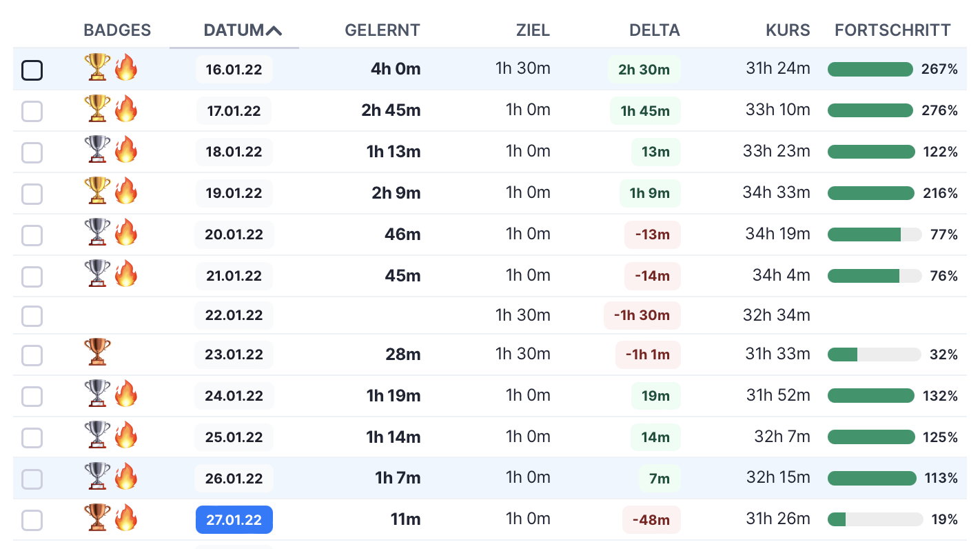Image resolution: width=980 pixels, height=549 pixels.
Task: Select the 22.01.22 row checkbox
Action: pyautogui.click(x=32, y=317)
